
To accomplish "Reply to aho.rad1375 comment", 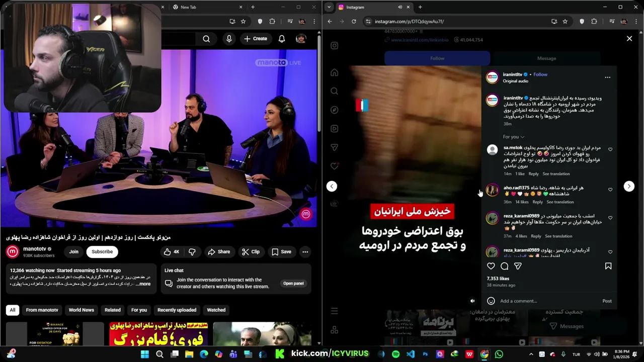I will (538, 202).
